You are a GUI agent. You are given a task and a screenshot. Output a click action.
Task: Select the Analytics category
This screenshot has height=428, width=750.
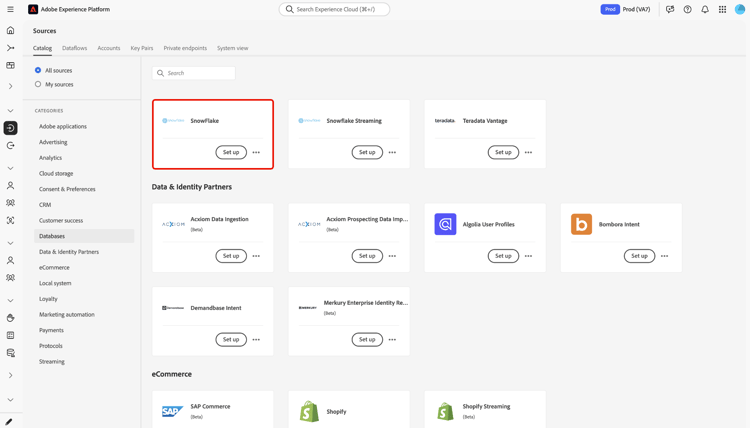click(50, 158)
